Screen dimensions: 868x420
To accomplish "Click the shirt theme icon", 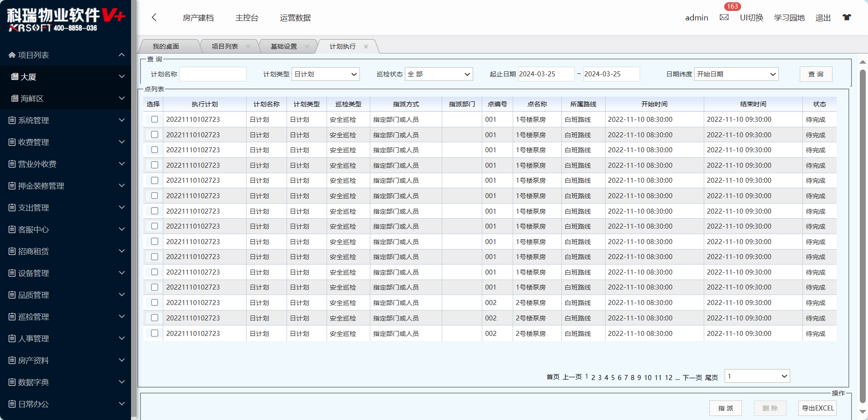I will pyautogui.click(x=846, y=17).
